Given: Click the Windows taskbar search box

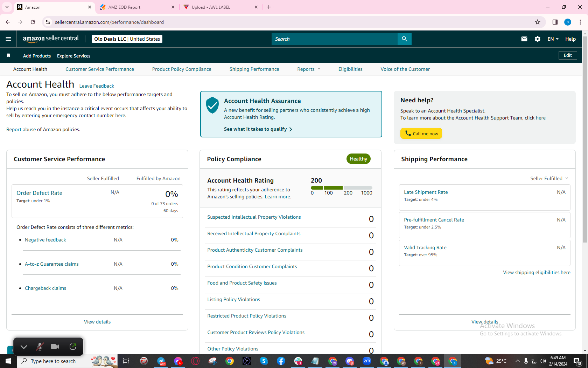Looking at the screenshot, I should pos(67,361).
